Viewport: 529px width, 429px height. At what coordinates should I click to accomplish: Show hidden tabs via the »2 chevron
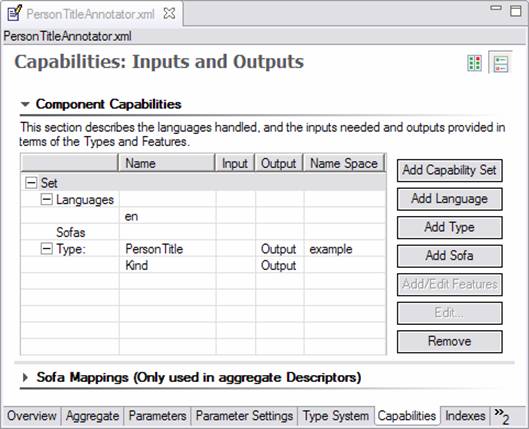tap(502, 417)
